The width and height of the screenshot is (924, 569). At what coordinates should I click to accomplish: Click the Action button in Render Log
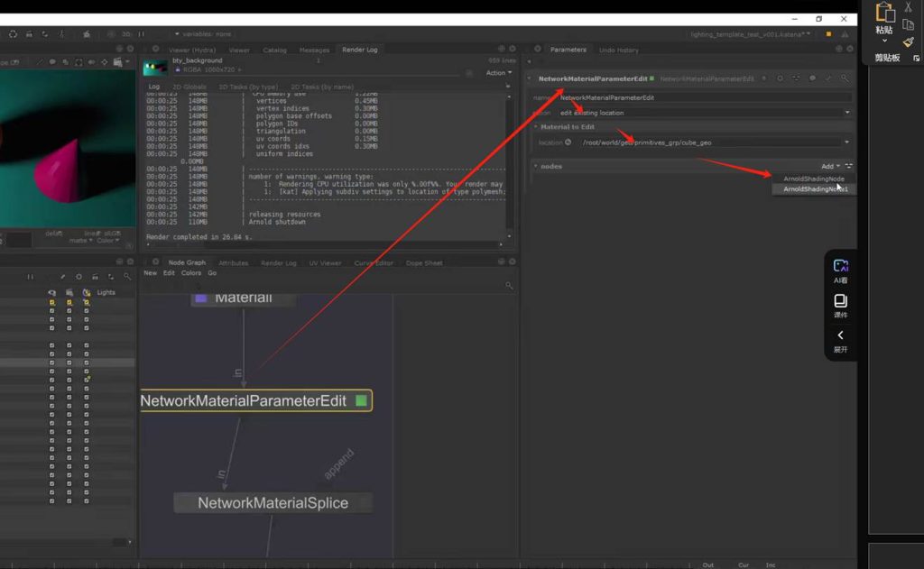tap(498, 73)
